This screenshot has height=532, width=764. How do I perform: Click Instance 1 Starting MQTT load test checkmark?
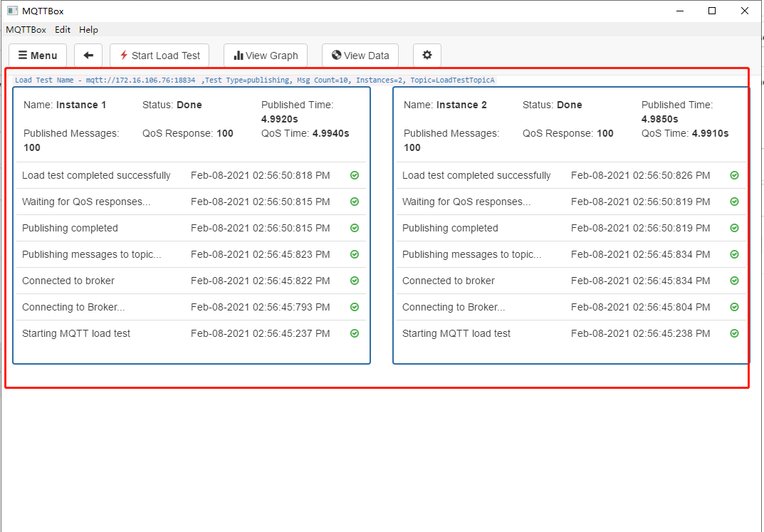point(355,333)
